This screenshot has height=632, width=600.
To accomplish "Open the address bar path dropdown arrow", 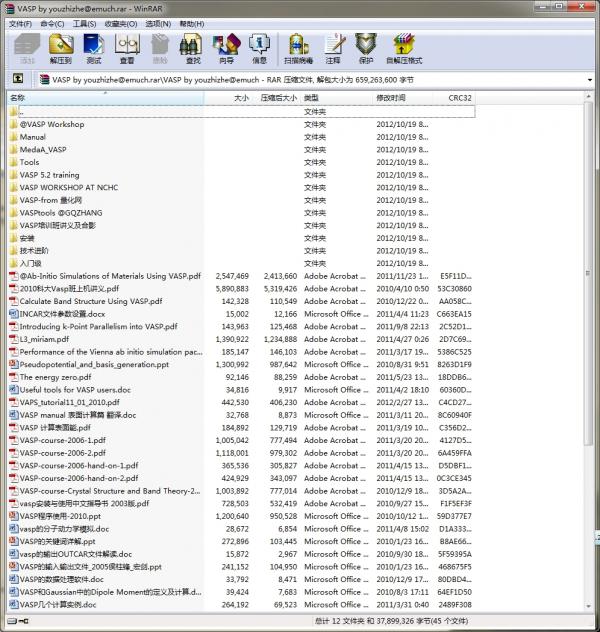I will (x=590, y=80).
